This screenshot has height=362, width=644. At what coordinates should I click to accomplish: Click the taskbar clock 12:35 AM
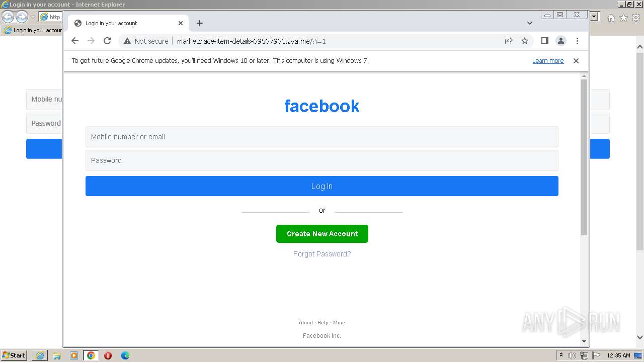[x=618, y=355]
